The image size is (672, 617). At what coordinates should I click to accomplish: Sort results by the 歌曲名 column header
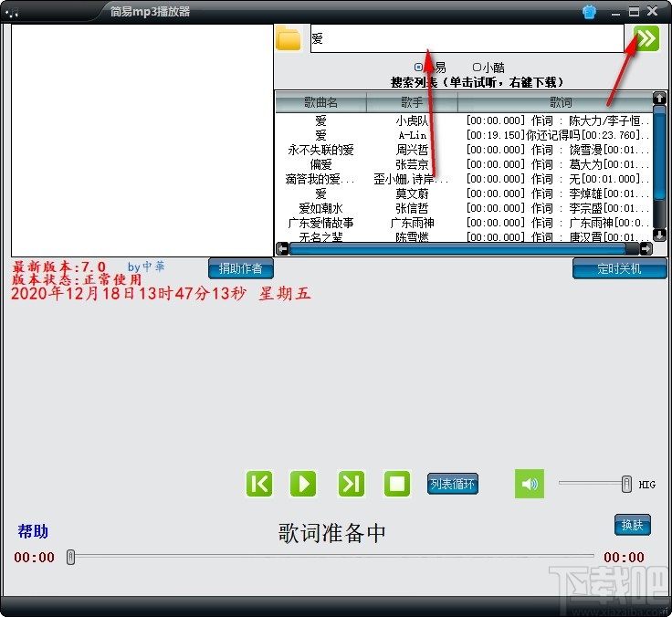coord(320,102)
